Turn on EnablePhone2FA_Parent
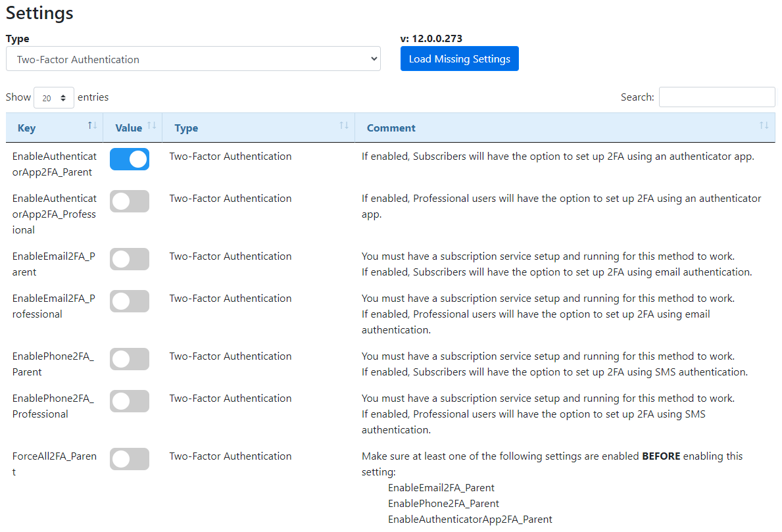The width and height of the screenshot is (782, 532). tap(129, 359)
